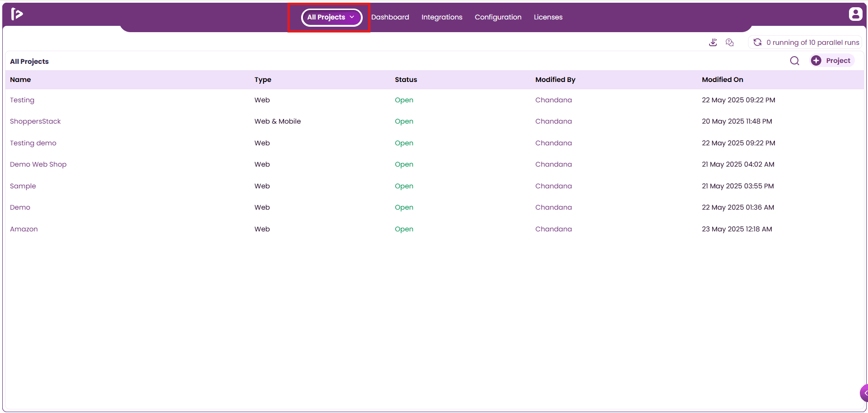Open the project search magnifier
This screenshot has height=413, width=868.
795,61
